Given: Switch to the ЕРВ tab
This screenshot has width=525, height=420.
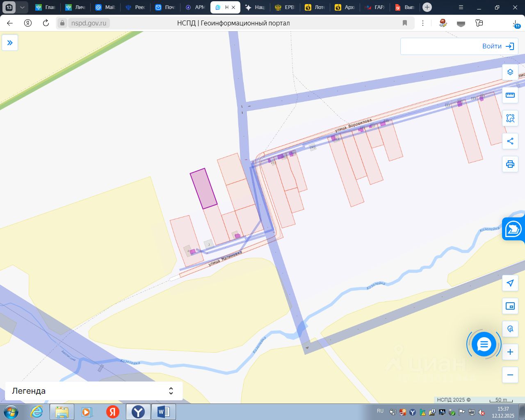Looking at the screenshot, I should click(285, 7).
